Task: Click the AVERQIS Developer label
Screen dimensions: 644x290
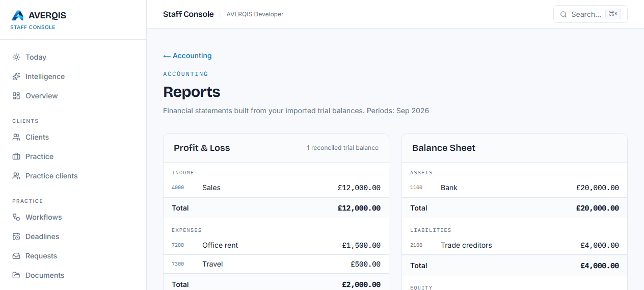Action: coord(255,14)
